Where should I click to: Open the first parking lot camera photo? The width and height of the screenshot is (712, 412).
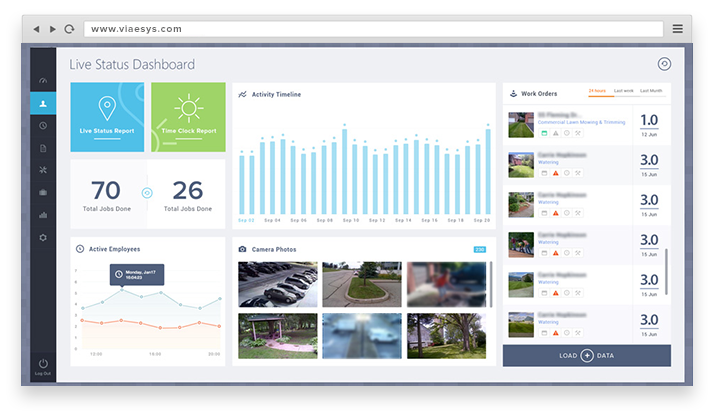coord(277,284)
